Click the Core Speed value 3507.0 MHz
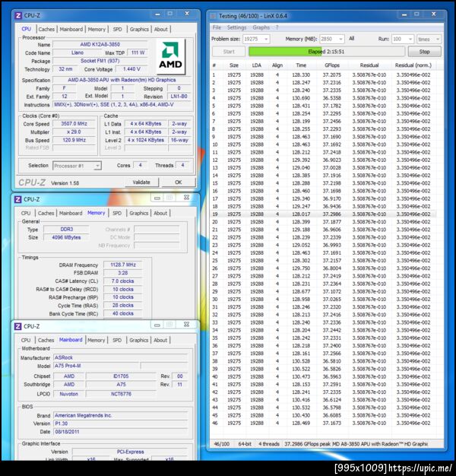The height and width of the screenshot is (476, 456). pyautogui.click(x=74, y=123)
